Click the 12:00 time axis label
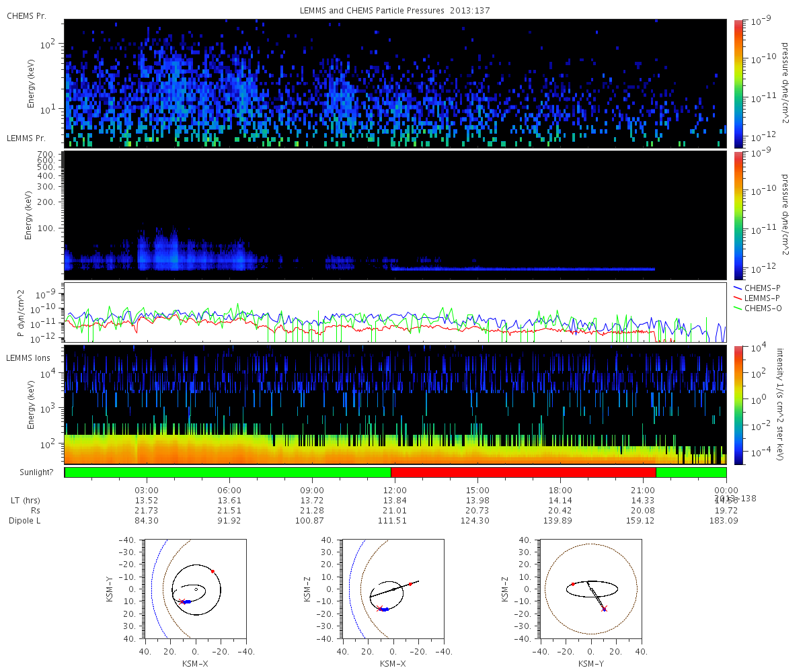The width and height of the screenshot is (807, 672). click(x=395, y=490)
